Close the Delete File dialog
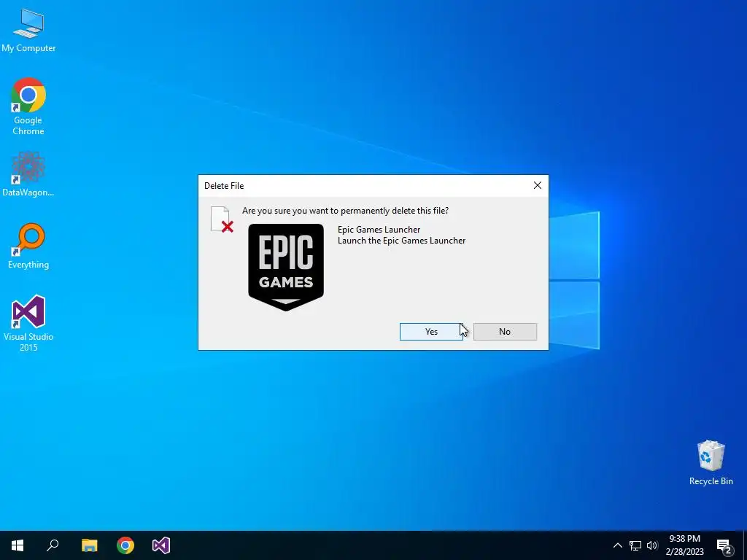Image resolution: width=747 pixels, height=560 pixels. pyautogui.click(x=538, y=185)
